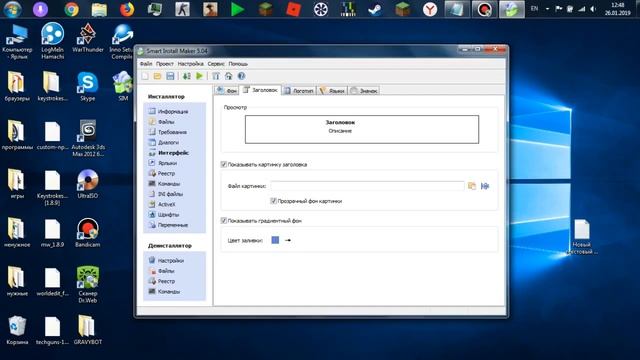This screenshot has height=360, width=640.
Task: Switch to the Фон tab
Action: tap(227, 91)
